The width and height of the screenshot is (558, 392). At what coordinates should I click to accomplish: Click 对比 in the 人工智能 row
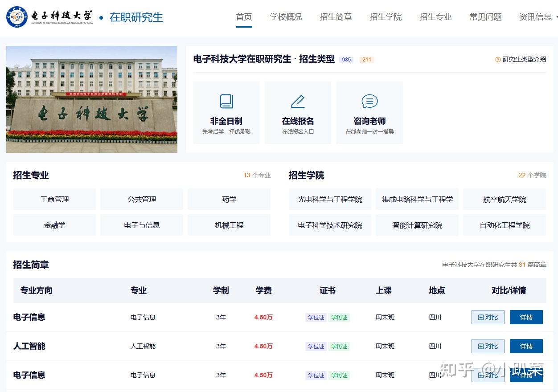(488, 346)
